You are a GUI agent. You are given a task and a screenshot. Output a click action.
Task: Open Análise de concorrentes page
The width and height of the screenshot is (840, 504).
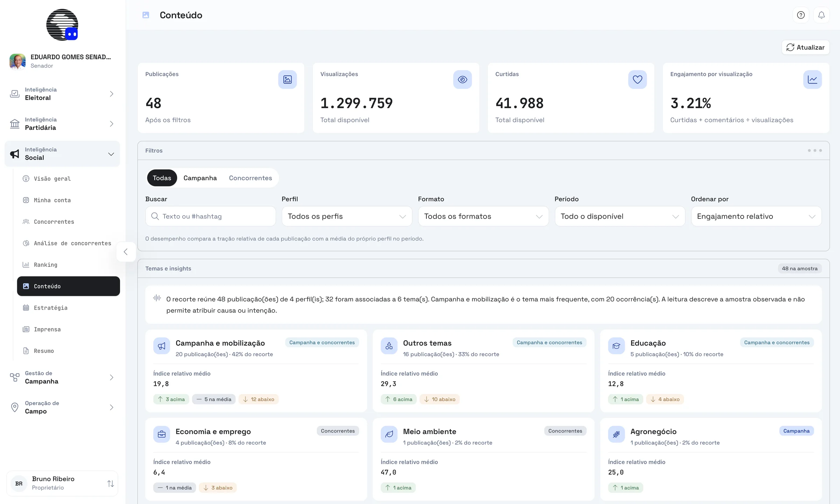click(68, 243)
